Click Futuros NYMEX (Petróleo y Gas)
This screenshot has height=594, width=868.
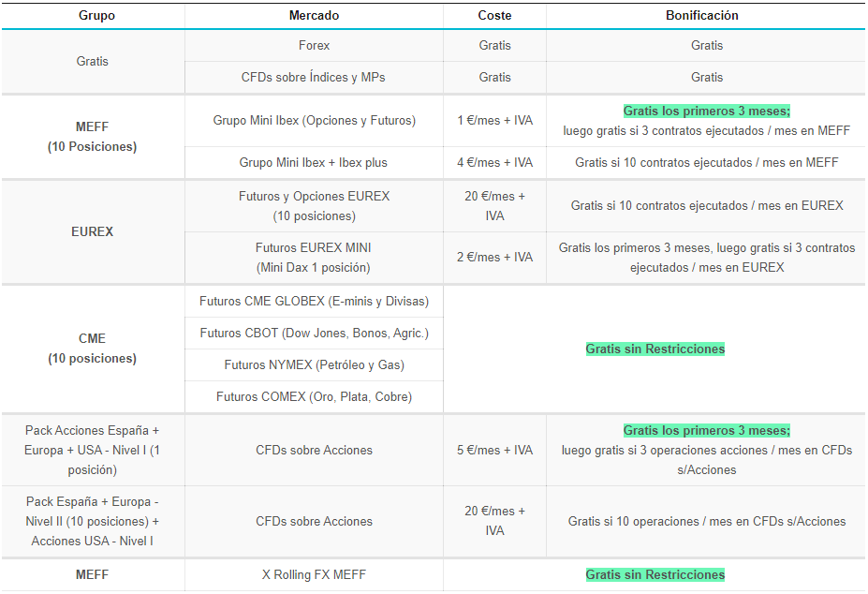click(314, 364)
